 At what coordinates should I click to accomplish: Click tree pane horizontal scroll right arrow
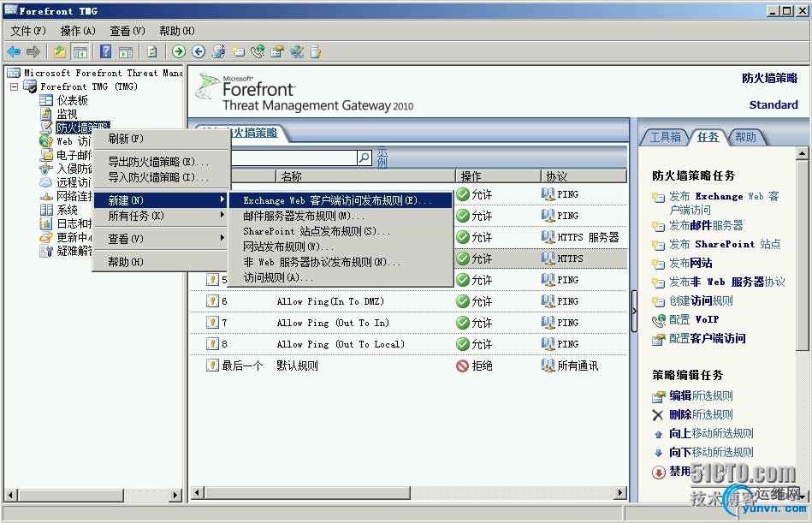tap(176, 495)
